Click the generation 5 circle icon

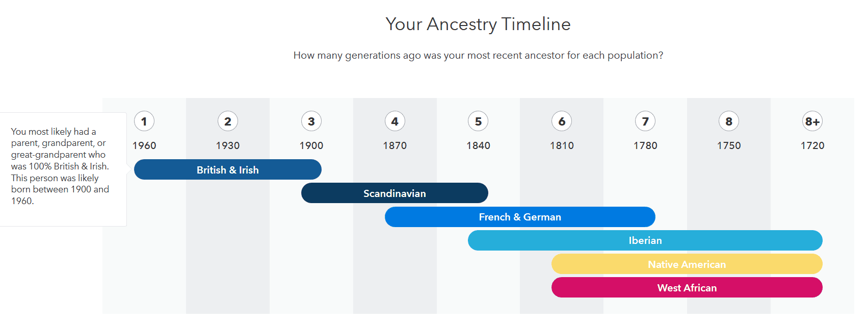click(478, 121)
